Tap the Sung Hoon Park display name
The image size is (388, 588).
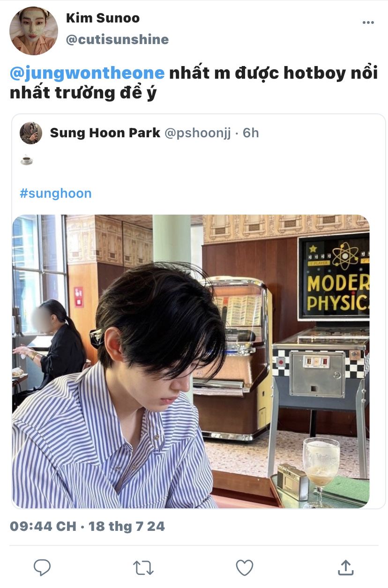click(105, 133)
